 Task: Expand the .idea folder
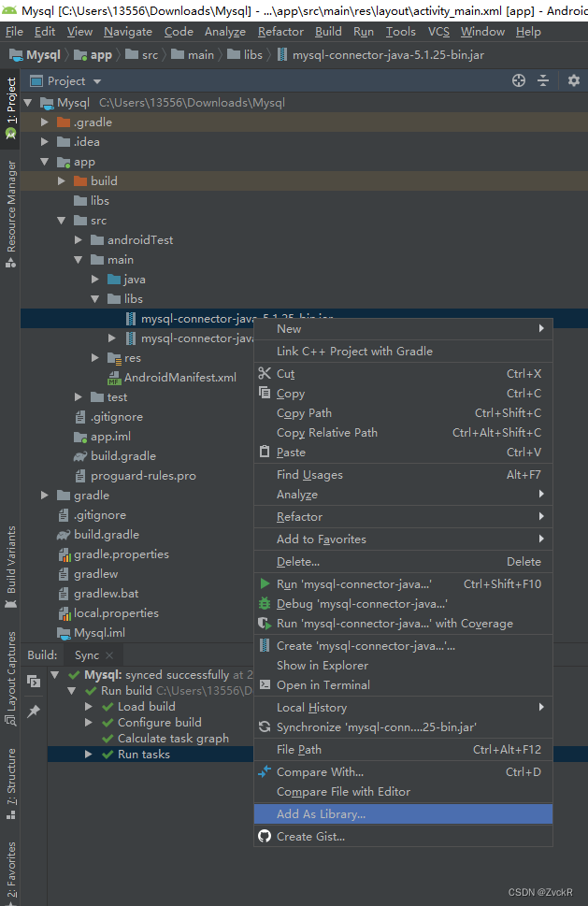pyautogui.click(x=45, y=142)
